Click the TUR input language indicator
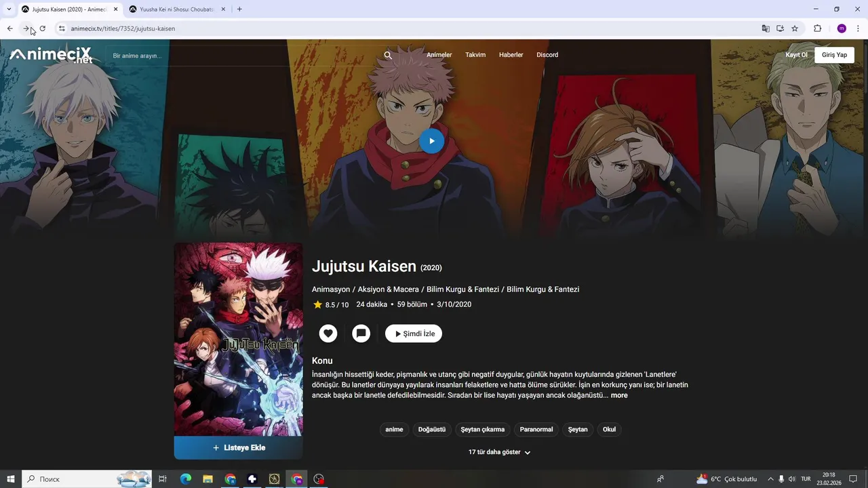The image size is (868, 488). 806,479
